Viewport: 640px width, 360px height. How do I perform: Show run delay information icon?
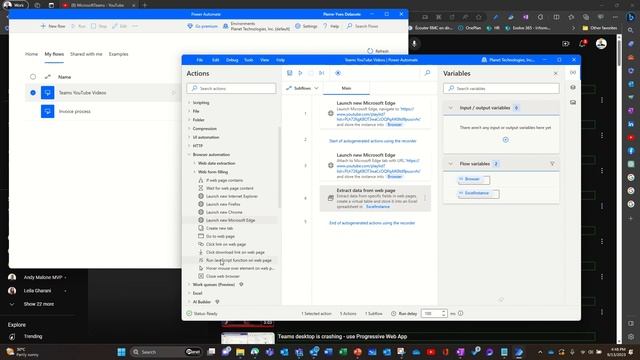[x=460, y=313]
